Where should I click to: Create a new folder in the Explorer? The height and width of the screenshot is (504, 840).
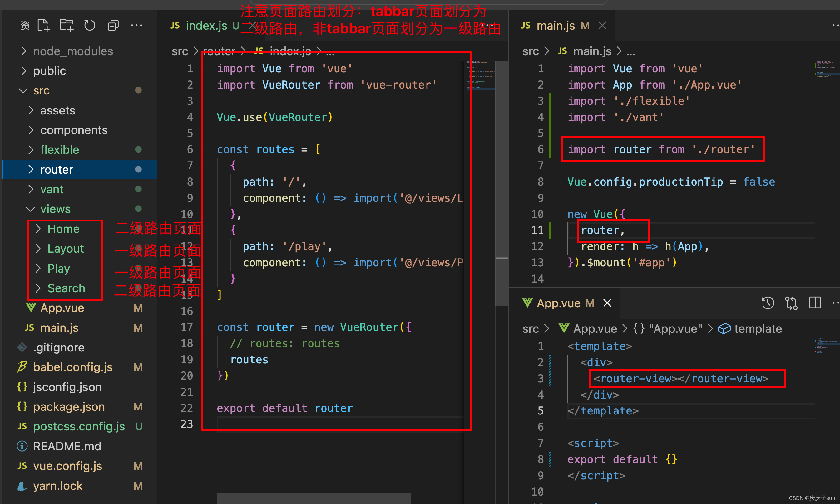(x=67, y=25)
